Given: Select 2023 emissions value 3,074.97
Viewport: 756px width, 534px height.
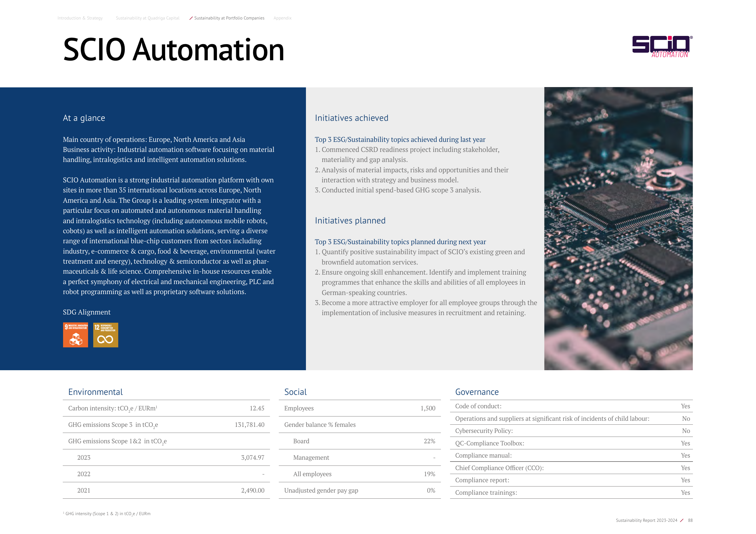Looking at the screenshot, I should (x=253, y=458).
